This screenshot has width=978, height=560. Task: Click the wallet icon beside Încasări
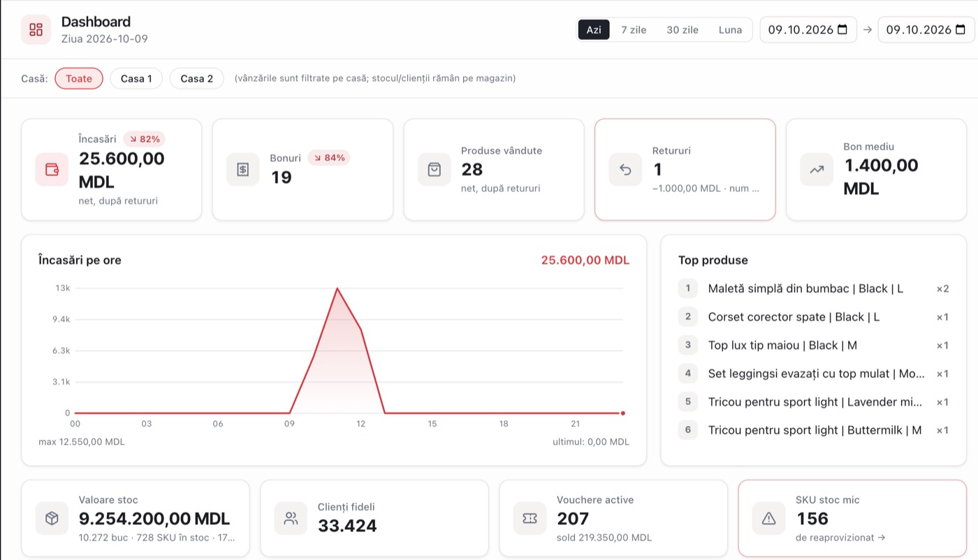[52, 170]
